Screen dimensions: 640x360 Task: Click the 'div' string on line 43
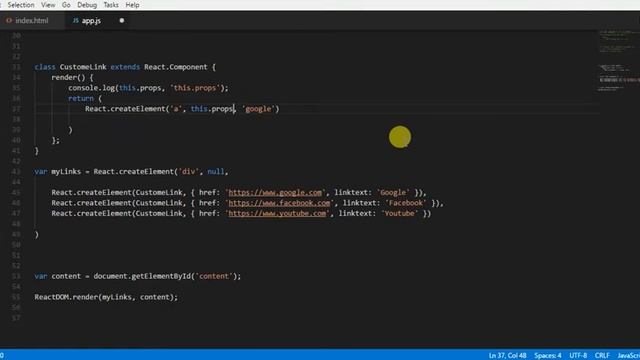click(189, 171)
